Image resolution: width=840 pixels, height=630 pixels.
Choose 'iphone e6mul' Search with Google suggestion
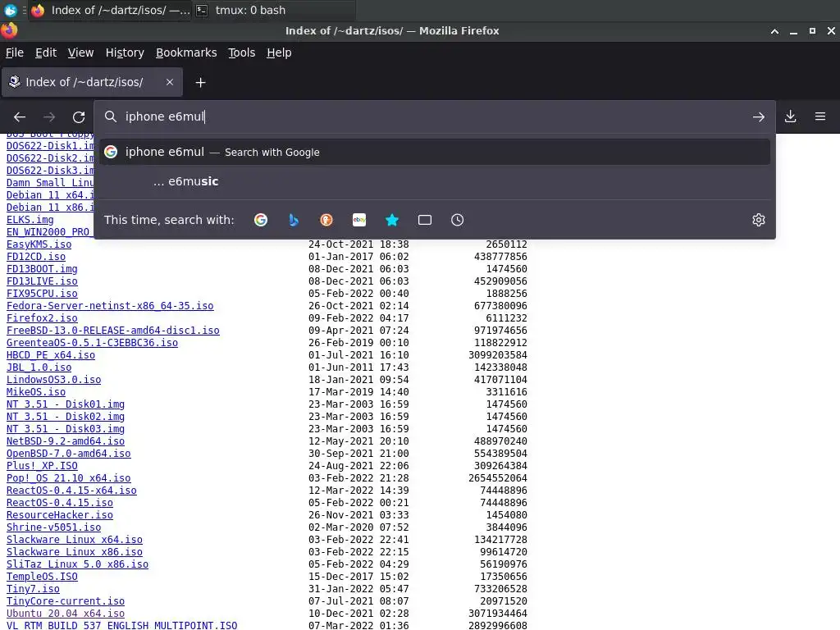pos(435,152)
